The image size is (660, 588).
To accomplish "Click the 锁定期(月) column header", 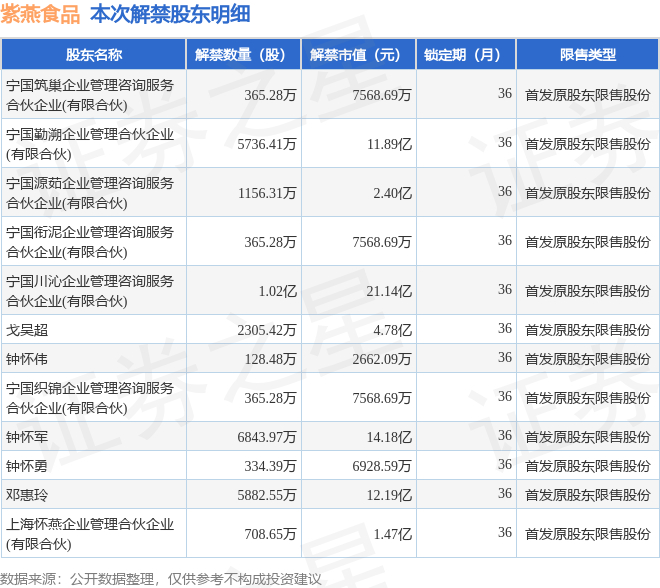I will (x=466, y=54).
